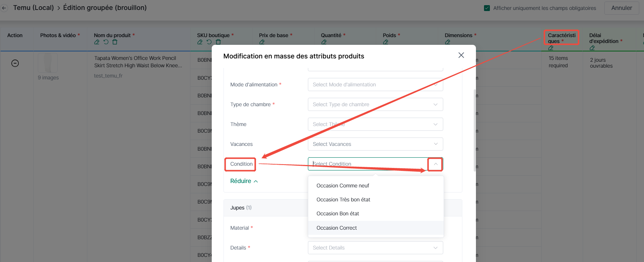Open the product photo thumbnail
This screenshot has width=644, height=262.
pos(48,63)
